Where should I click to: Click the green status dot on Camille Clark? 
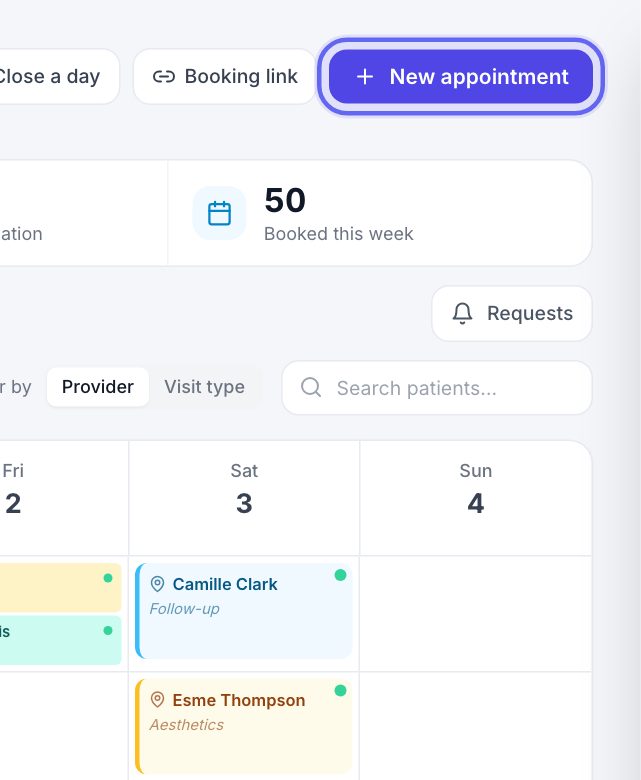(341, 575)
